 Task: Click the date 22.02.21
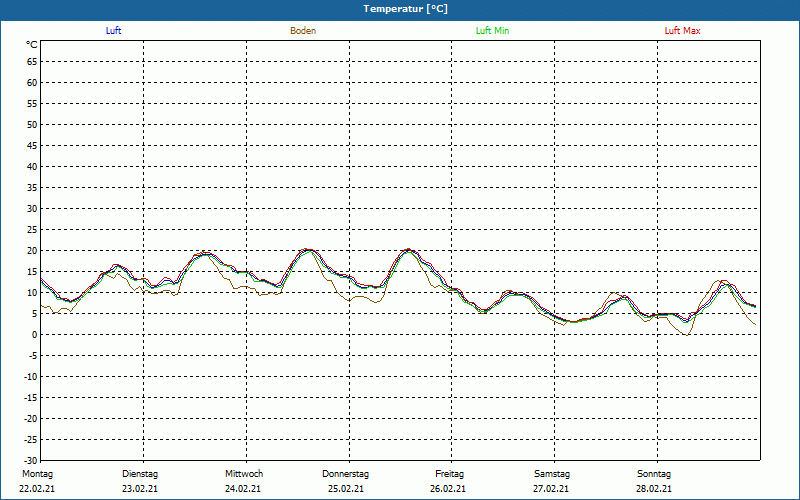click(37, 489)
